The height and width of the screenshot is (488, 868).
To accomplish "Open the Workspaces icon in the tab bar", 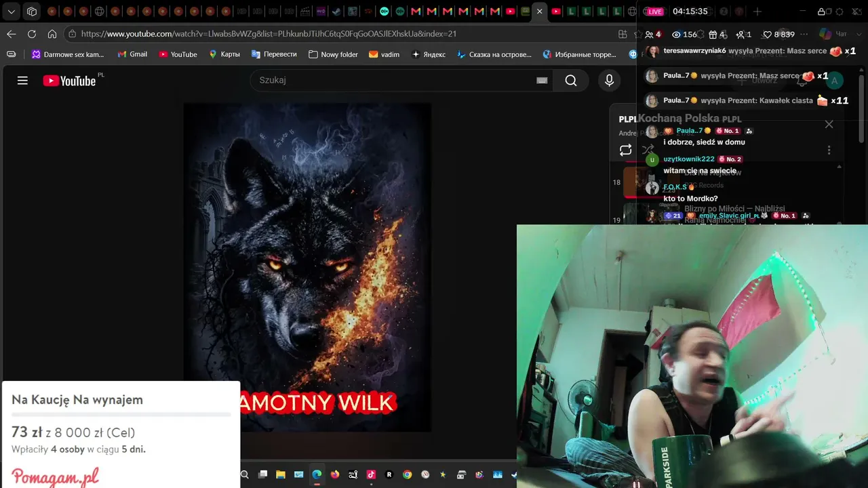I will (x=32, y=12).
